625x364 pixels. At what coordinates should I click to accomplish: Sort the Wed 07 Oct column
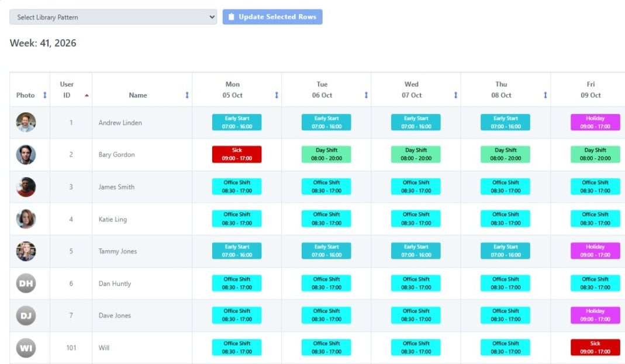point(455,95)
